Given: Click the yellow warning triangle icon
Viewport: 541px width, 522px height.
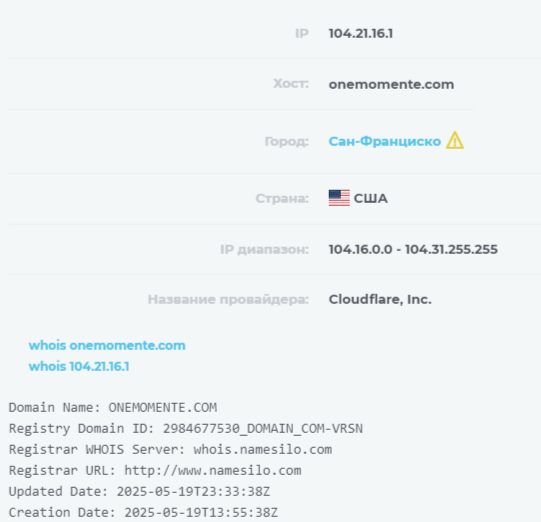Looking at the screenshot, I should 455,140.
